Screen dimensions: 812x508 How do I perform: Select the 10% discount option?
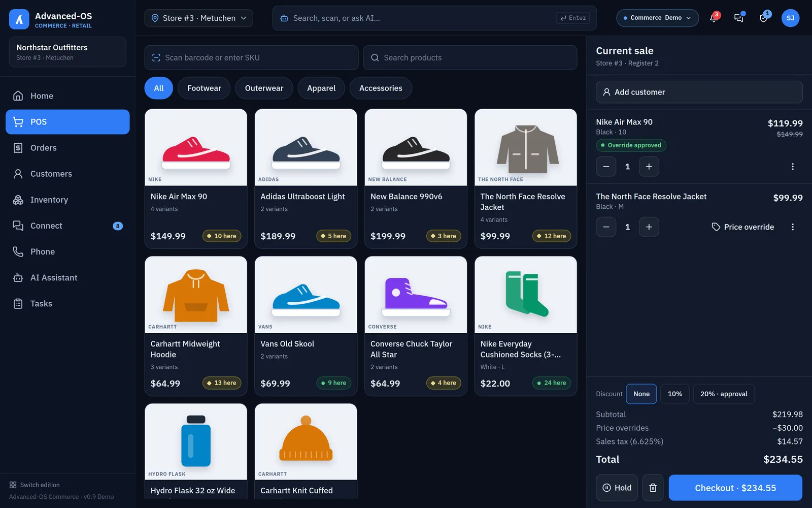point(675,394)
